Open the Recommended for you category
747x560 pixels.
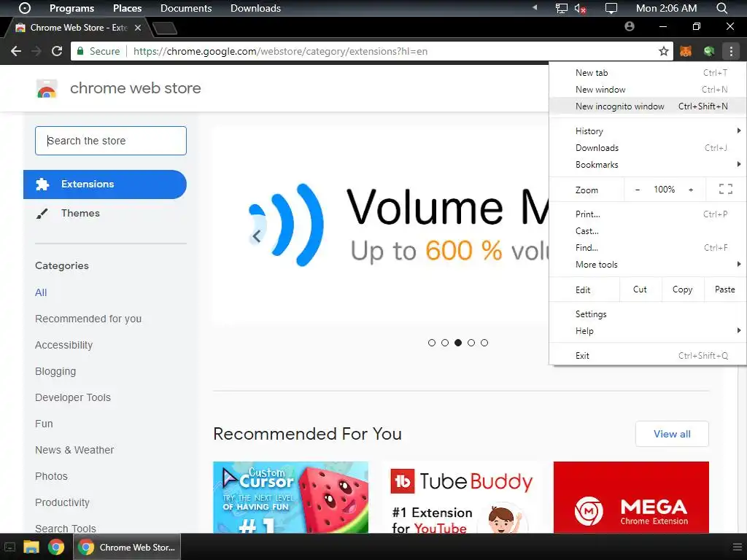88,319
